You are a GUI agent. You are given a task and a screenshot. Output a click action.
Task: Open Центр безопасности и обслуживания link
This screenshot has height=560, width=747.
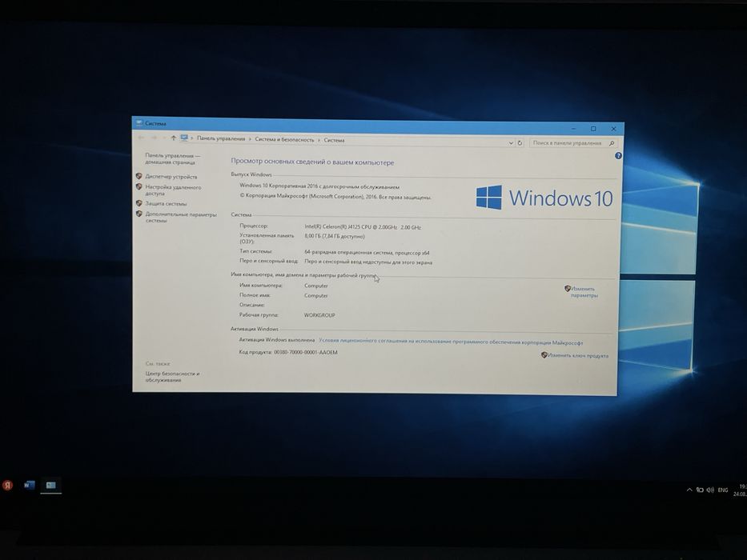tap(172, 377)
